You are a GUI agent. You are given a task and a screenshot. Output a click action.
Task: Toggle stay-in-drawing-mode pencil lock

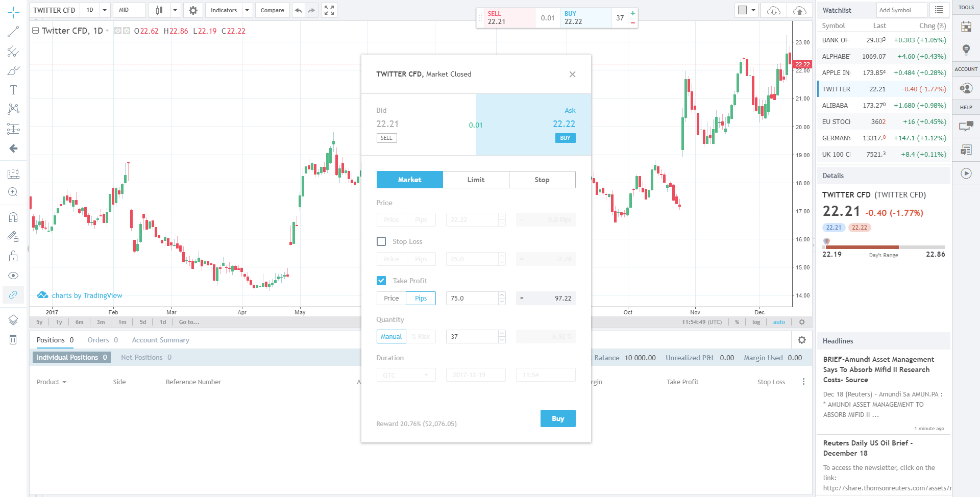point(13,236)
